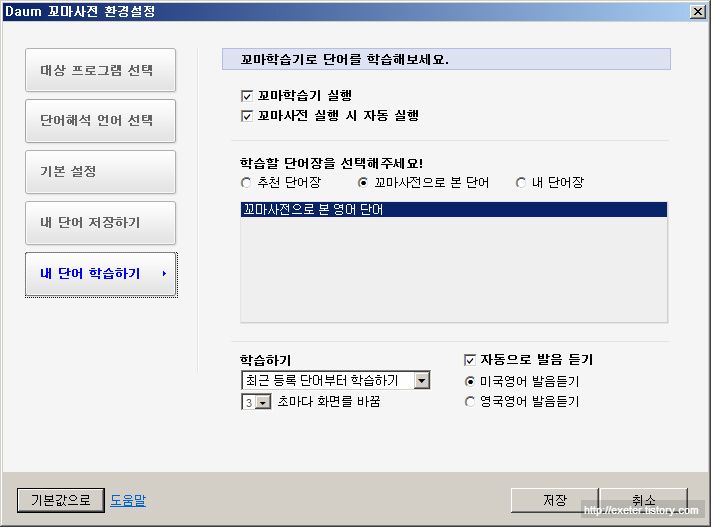Screen dimensions: 711x527
Task: Toggle the 꼬마학습기 실행 checkbox
Action: pos(247,96)
